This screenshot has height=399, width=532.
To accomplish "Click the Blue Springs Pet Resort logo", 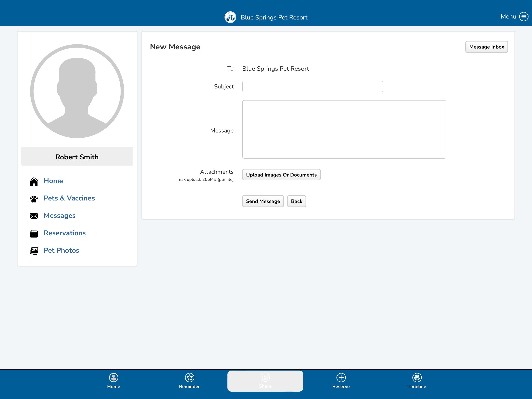I will (230, 17).
